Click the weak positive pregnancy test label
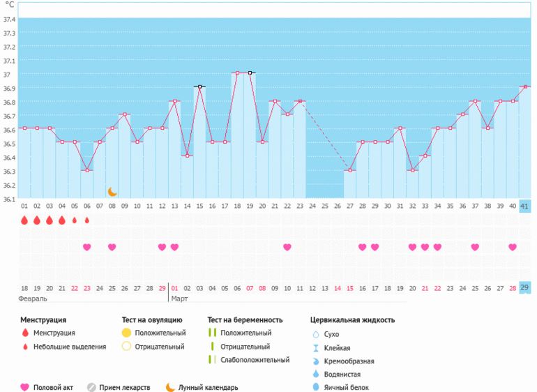Viewport: 537px width, 392px height. (x=255, y=359)
